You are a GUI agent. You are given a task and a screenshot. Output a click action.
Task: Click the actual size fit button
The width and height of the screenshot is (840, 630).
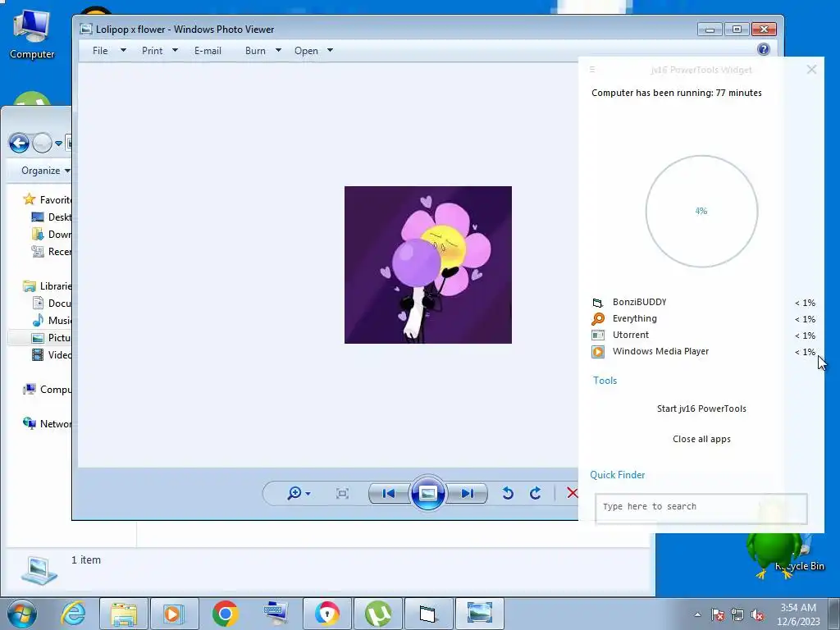click(342, 493)
